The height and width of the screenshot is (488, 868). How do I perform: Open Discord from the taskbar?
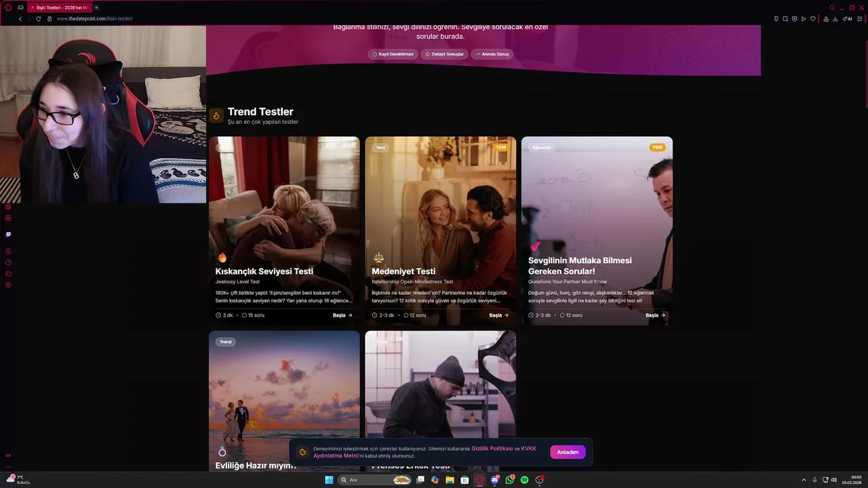pos(494,480)
